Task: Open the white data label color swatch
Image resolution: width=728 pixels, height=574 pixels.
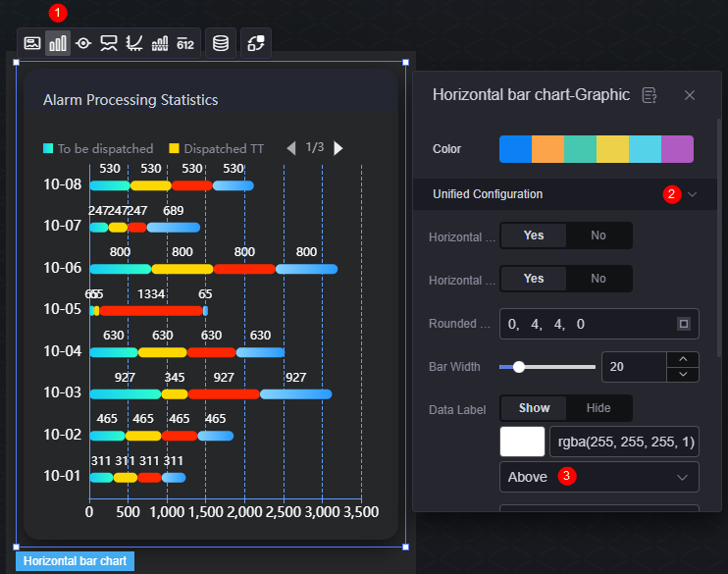Action: 522,442
